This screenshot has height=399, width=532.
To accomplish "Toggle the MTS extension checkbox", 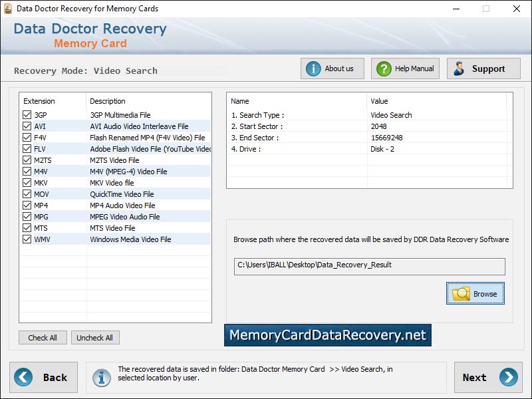I will click(27, 227).
